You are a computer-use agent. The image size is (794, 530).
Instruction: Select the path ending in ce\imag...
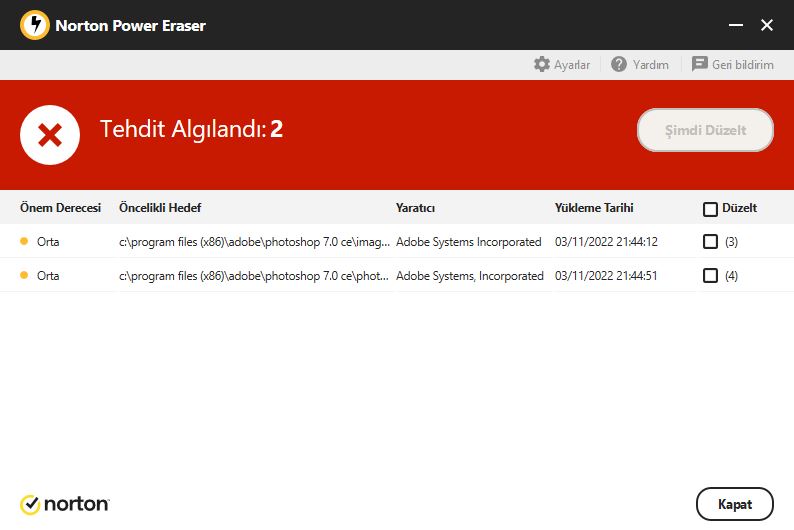[x=254, y=242]
